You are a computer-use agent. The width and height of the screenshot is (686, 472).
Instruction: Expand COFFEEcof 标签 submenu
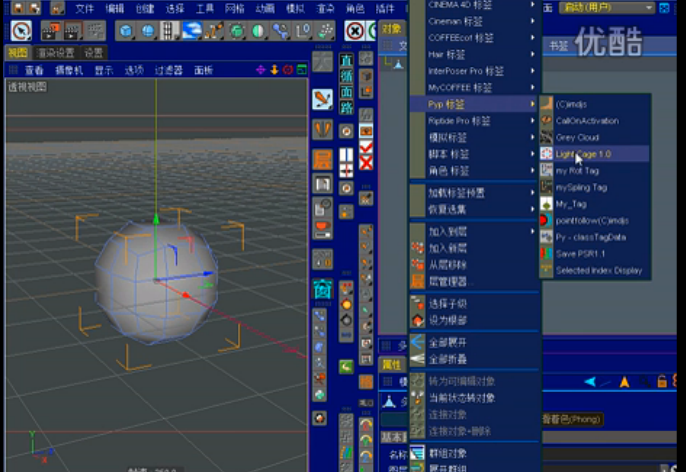[x=474, y=38]
